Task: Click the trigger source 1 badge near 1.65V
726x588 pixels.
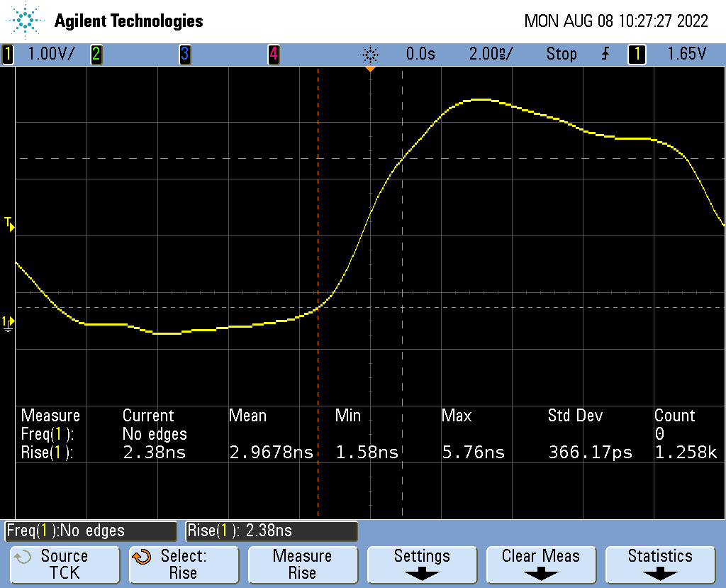Action: point(636,54)
